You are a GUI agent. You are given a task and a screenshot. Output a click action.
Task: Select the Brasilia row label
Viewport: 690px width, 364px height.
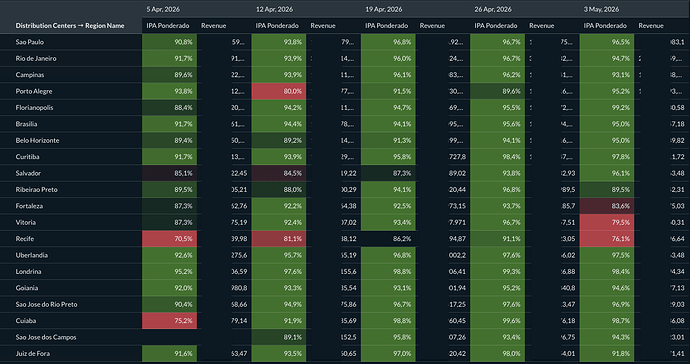(26, 124)
